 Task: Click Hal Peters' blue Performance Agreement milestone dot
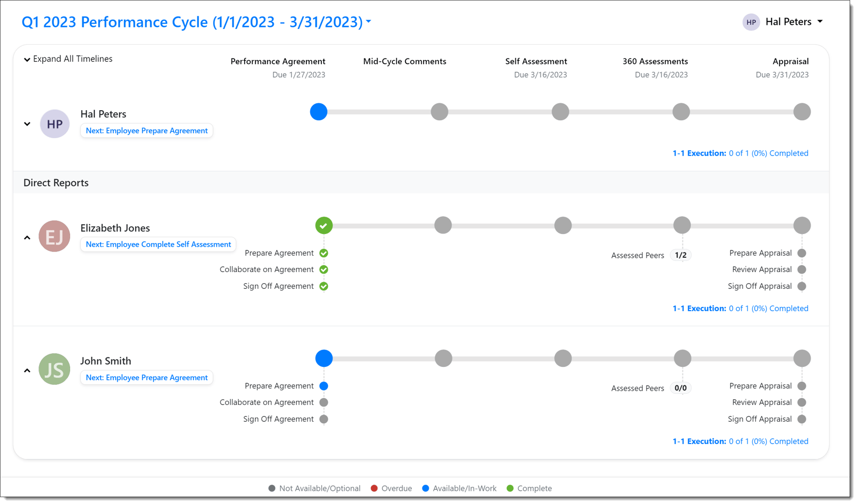319,112
